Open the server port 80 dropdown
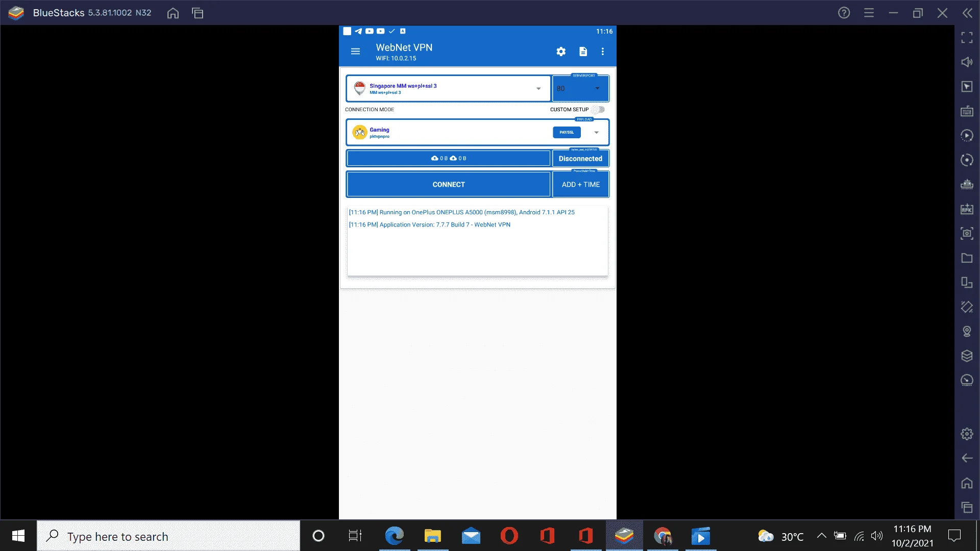 point(581,89)
